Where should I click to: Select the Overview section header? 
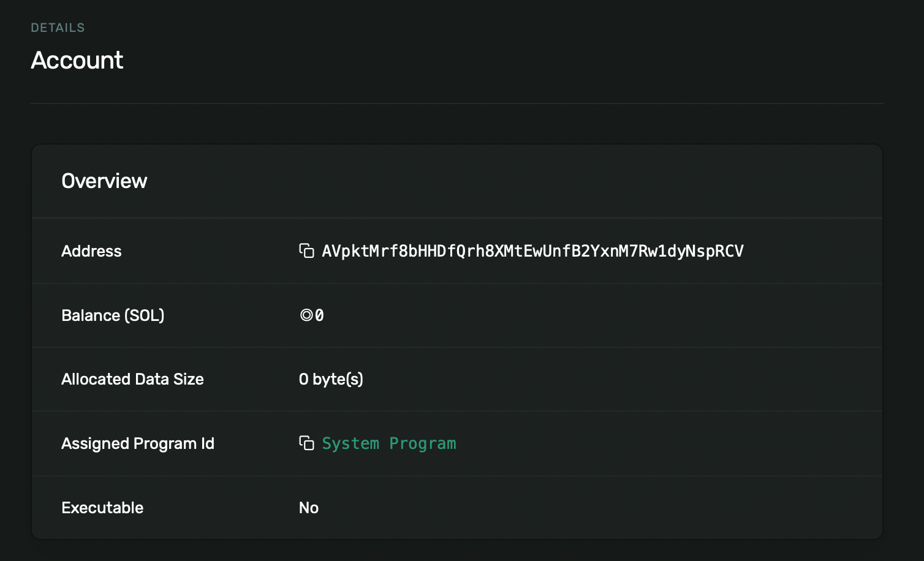[x=104, y=181]
